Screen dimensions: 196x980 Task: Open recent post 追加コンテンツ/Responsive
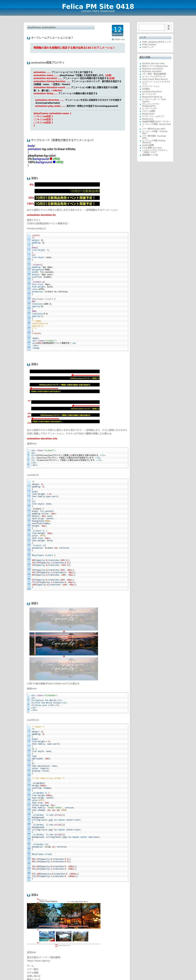point(155,66)
